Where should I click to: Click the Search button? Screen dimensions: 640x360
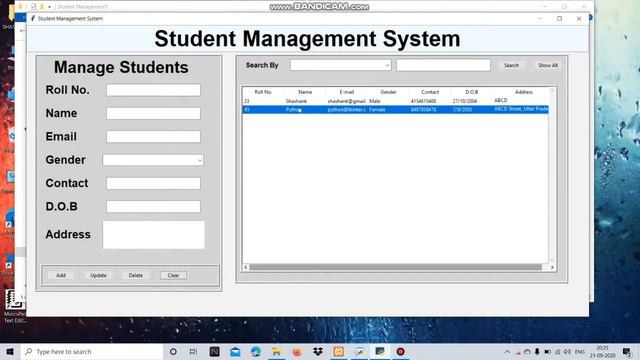click(x=511, y=65)
